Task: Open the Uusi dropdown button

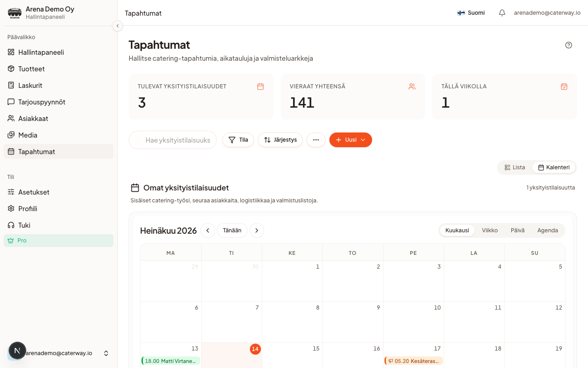Action: point(351,140)
